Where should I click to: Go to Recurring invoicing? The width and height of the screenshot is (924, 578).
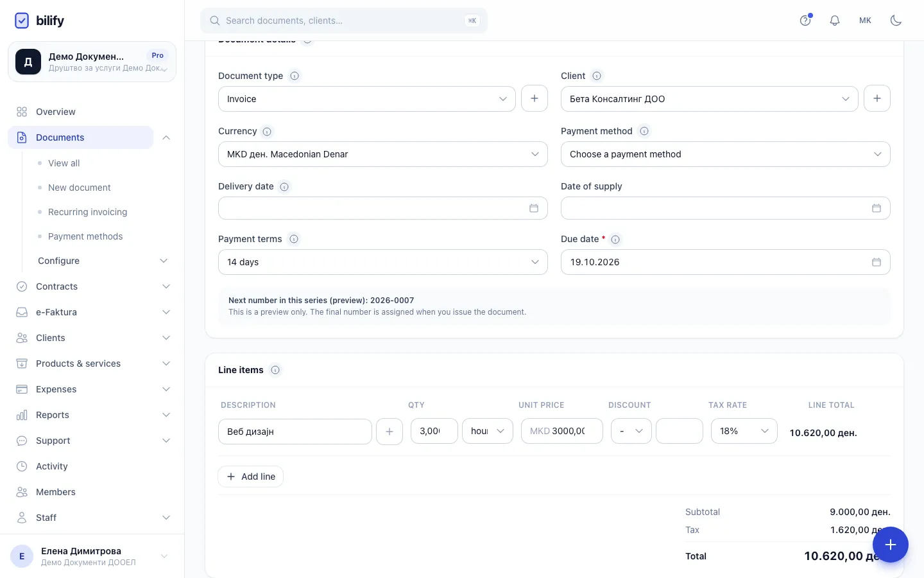click(87, 212)
